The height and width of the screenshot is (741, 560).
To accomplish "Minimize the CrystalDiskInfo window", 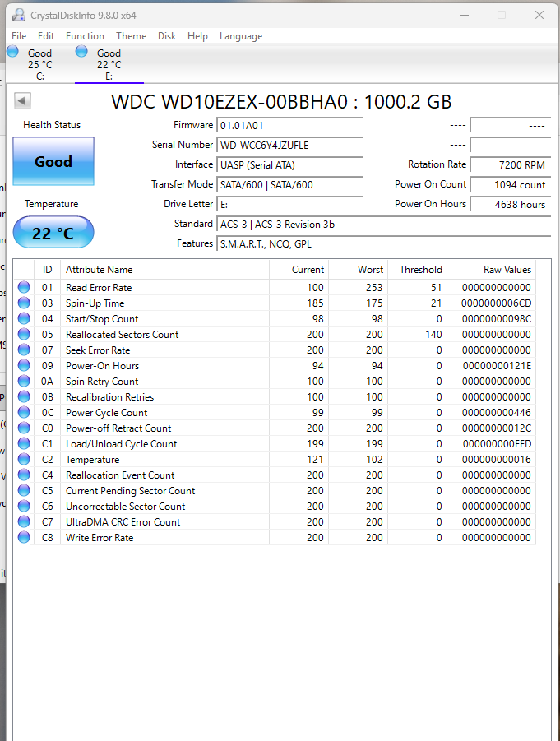I will point(465,15).
